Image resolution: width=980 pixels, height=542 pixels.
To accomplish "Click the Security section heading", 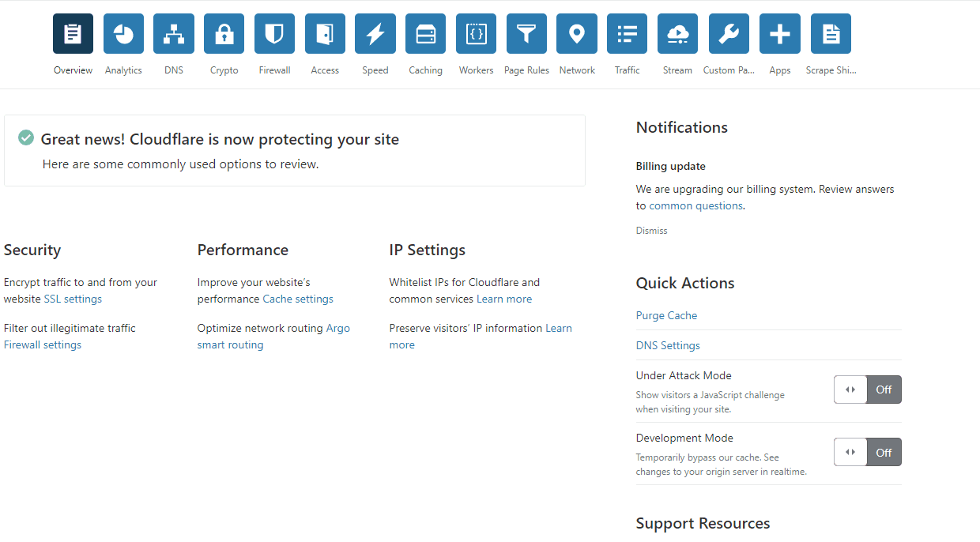I will (x=32, y=250).
